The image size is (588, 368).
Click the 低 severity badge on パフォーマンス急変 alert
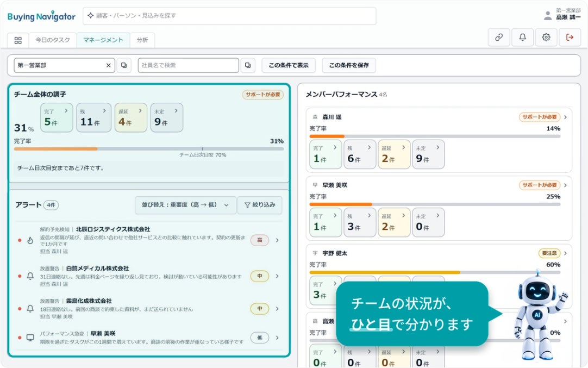260,338
